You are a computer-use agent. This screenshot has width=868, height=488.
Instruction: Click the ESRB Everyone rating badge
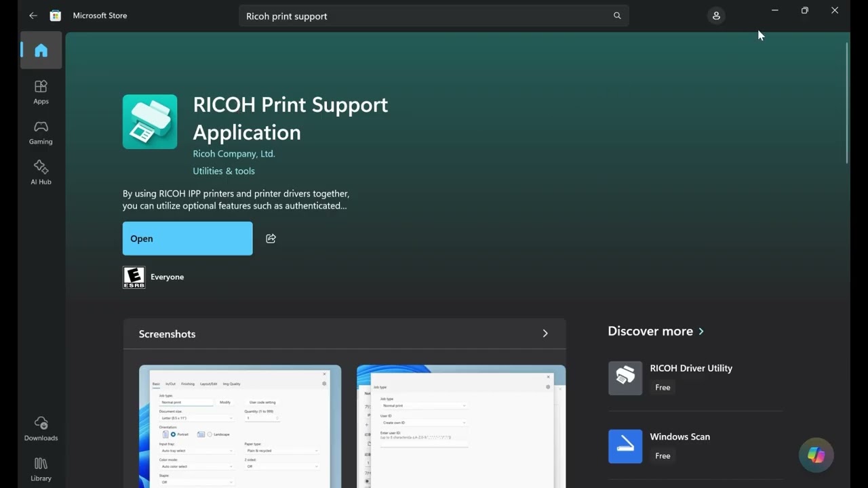coord(134,277)
